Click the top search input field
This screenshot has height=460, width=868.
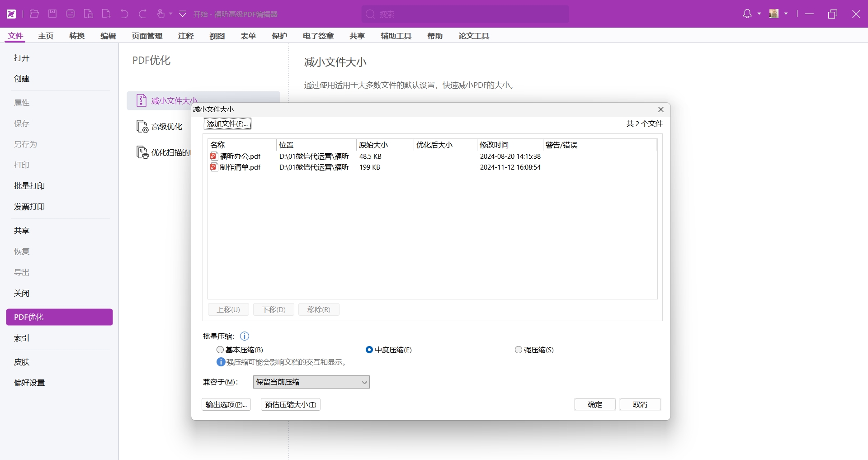(x=466, y=14)
